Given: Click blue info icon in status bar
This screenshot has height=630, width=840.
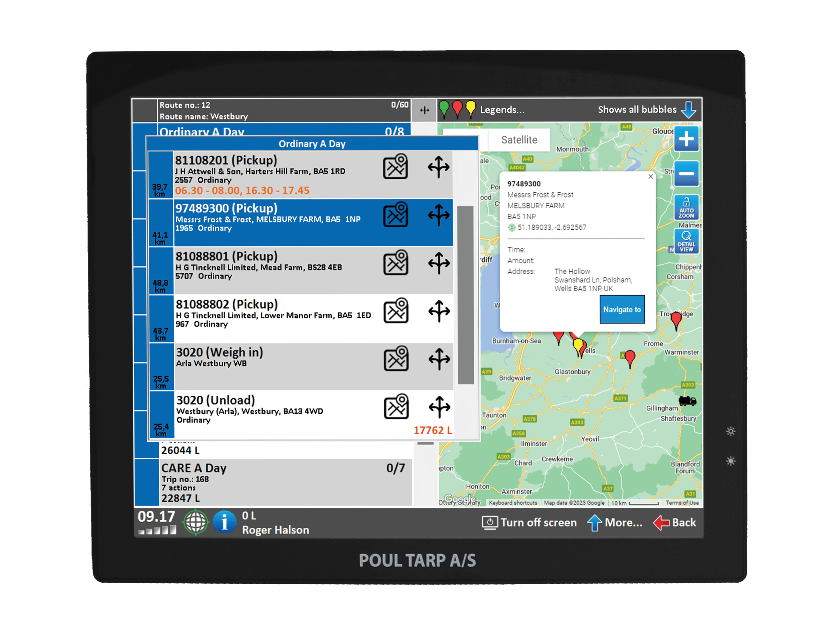Looking at the screenshot, I should [224, 522].
